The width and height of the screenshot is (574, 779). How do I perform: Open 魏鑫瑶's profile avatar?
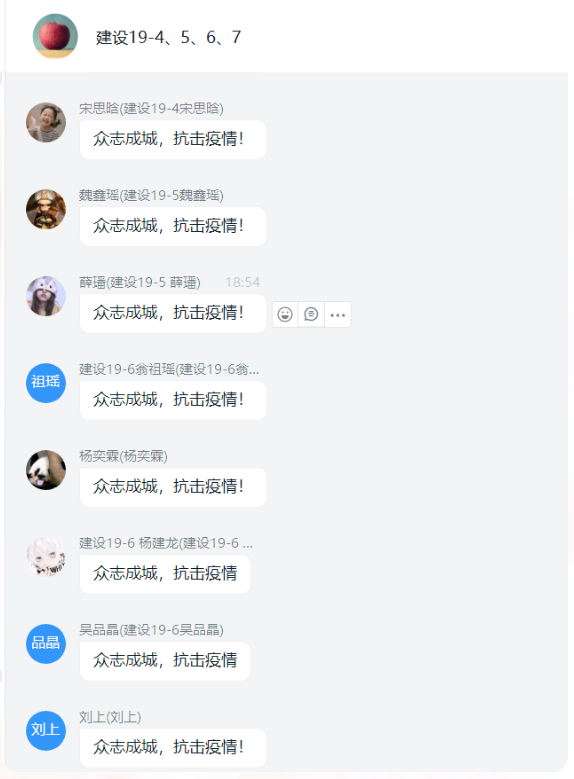pos(46,209)
